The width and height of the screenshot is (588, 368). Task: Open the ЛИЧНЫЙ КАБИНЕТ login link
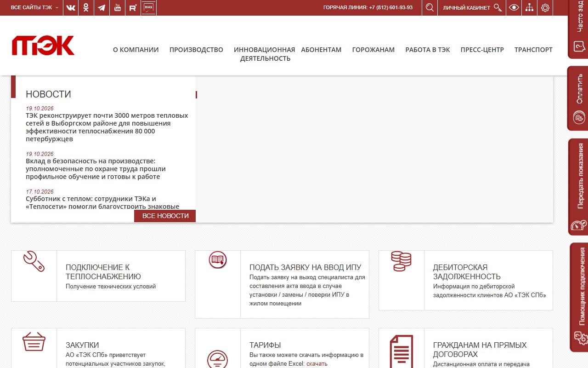(x=472, y=8)
